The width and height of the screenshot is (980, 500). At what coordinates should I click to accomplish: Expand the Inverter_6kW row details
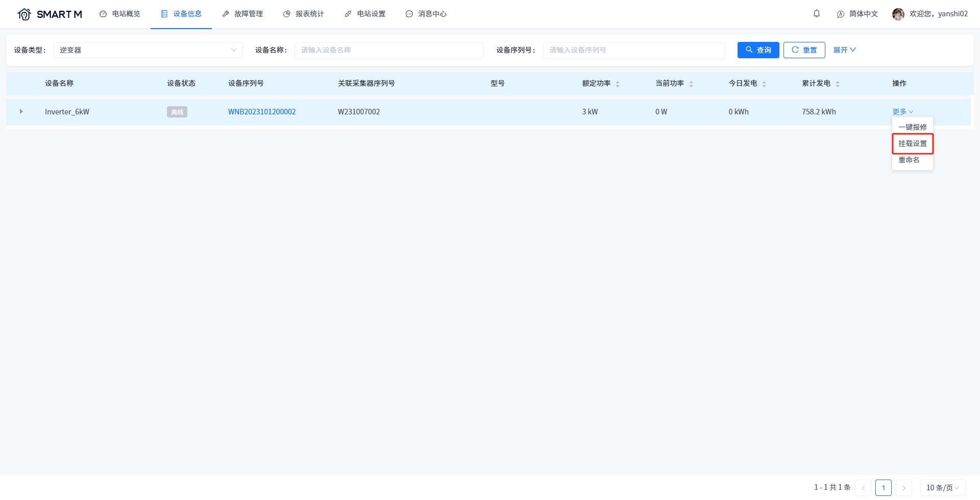(21, 111)
